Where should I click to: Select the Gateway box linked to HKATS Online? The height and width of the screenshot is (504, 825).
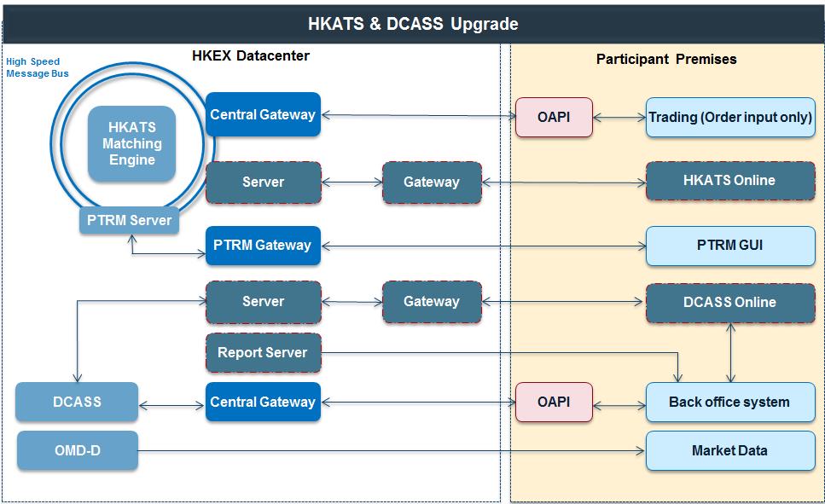432,182
